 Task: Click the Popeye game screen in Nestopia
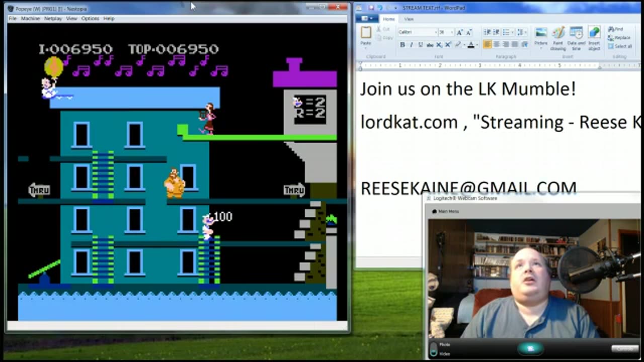click(x=177, y=172)
